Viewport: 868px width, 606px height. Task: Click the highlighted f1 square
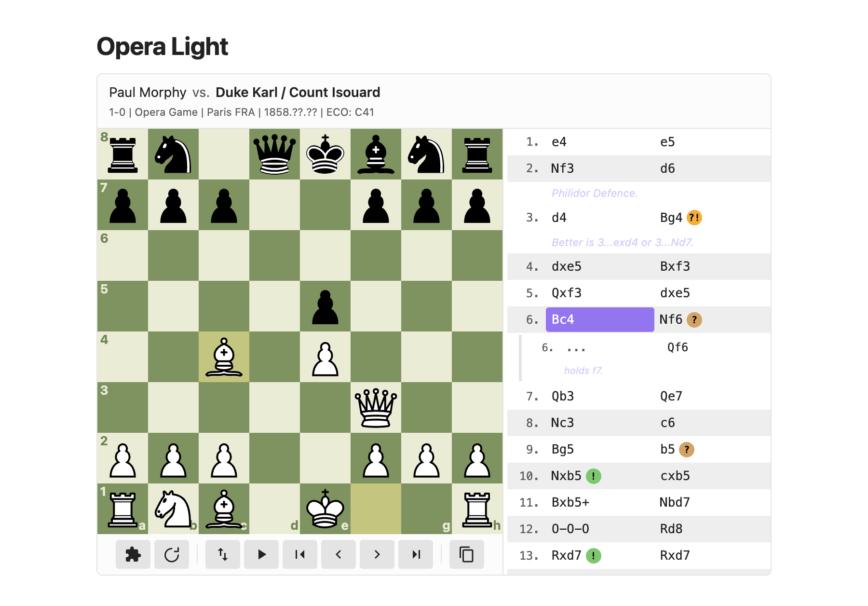coord(376,509)
